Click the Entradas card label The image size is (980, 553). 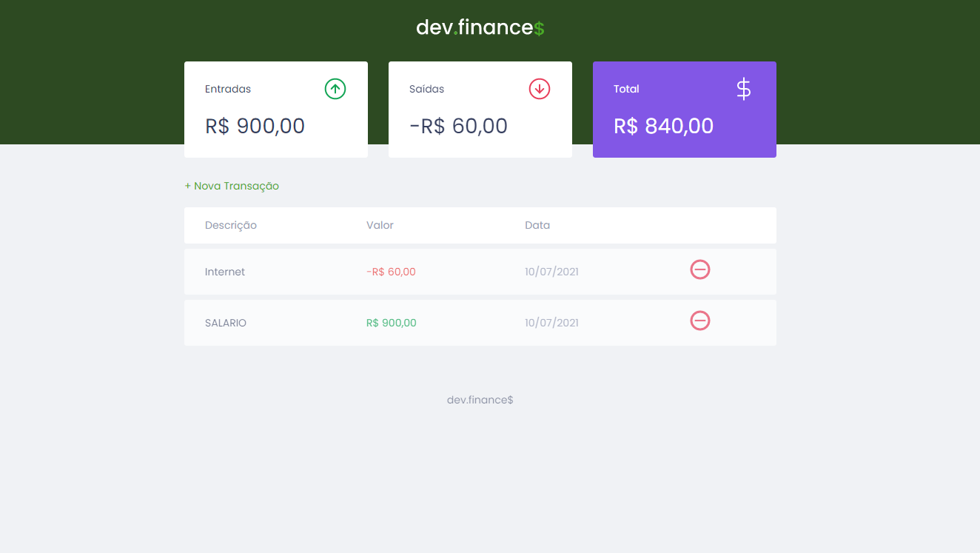pos(228,89)
